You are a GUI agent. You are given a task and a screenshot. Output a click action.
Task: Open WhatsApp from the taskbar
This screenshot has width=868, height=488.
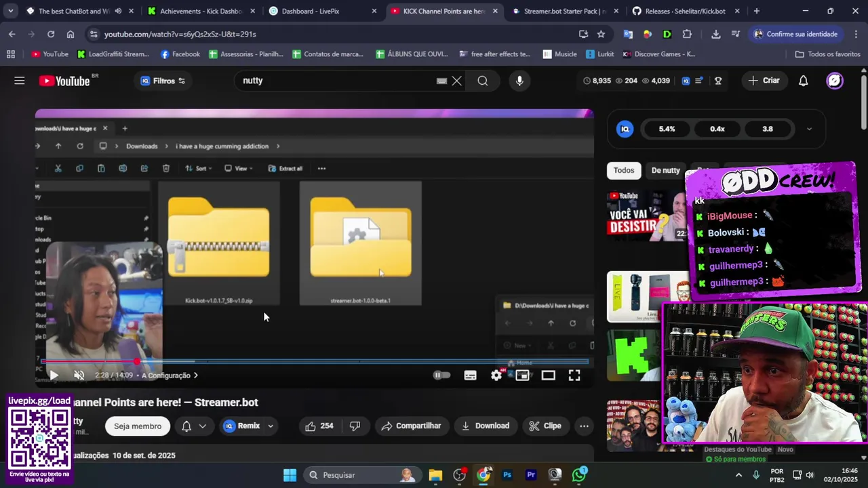point(579,475)
